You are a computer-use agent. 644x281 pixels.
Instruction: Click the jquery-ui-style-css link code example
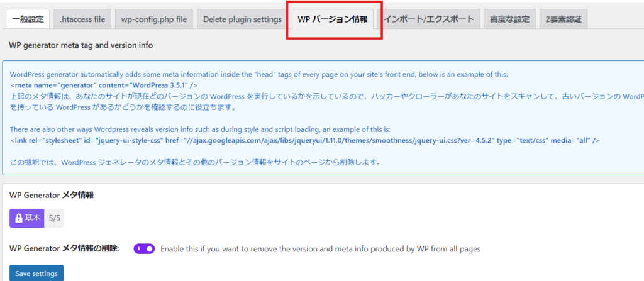305,140
